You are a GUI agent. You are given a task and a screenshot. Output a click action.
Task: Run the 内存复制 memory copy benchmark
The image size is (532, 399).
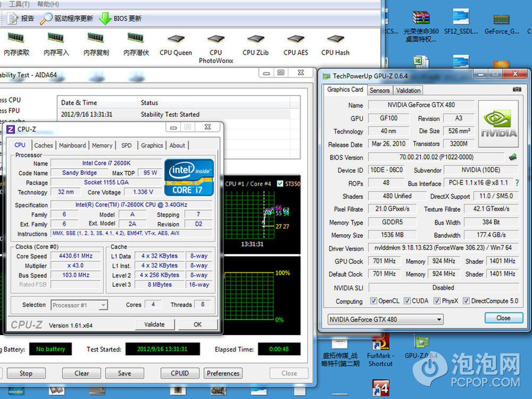tap(96, 44)
